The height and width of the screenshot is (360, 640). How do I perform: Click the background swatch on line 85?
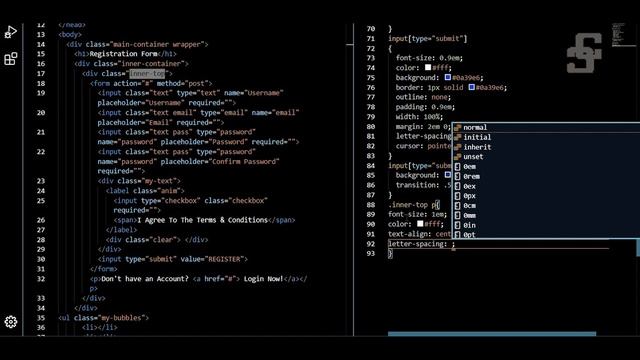coord(447,175)
